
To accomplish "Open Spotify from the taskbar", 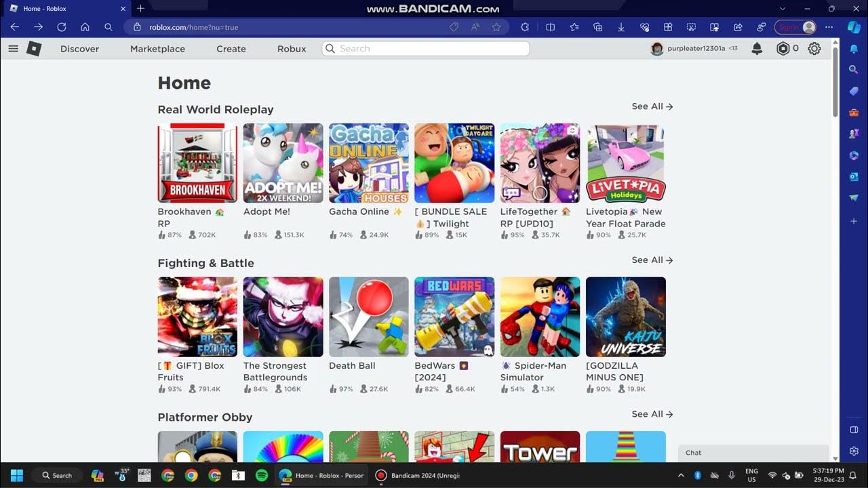I will pos(262,475).
